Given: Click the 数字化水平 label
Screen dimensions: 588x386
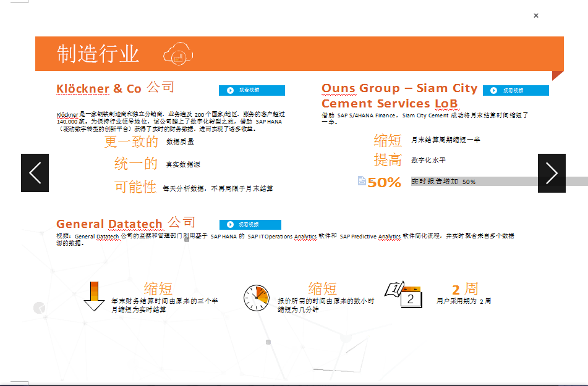Looking at the screenshot, I should point(428,160).
